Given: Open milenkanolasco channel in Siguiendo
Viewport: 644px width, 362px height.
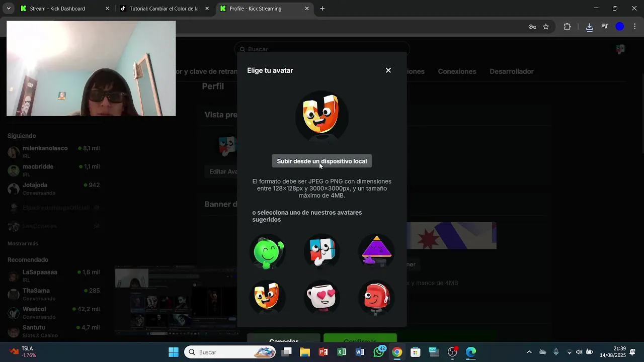Looking at the screenshot, I should (54, 152).
